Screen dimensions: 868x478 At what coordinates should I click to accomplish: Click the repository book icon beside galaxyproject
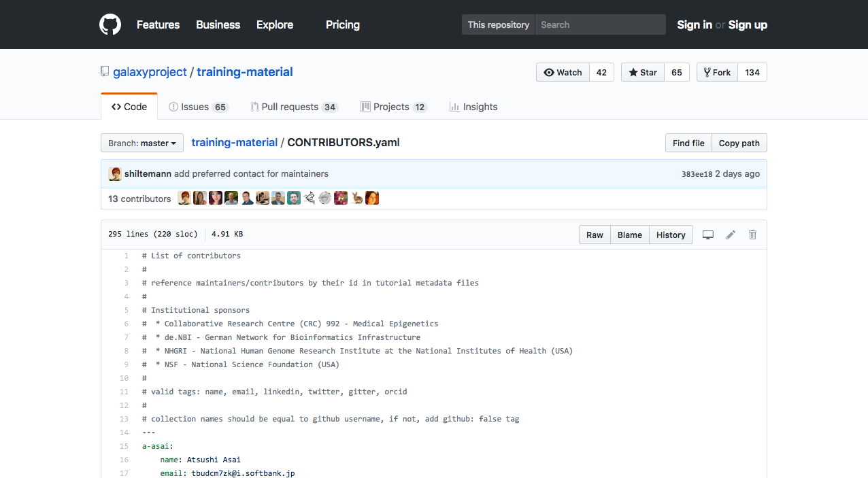tap(105, 71)
